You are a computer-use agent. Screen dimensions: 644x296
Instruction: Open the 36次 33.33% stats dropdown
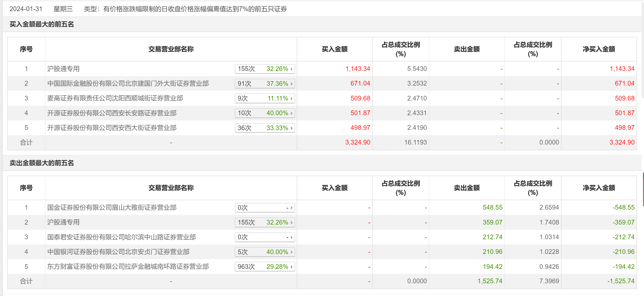tap(292, 128)
